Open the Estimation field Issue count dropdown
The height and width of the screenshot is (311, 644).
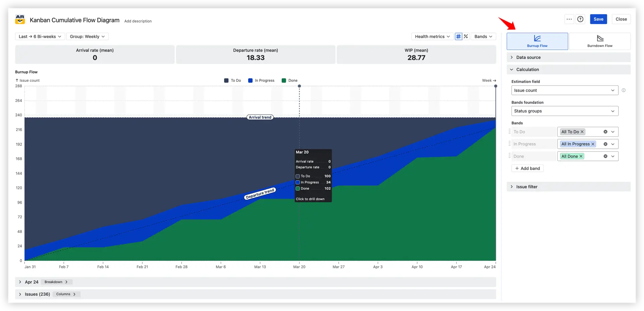click(x=565, y=90)
